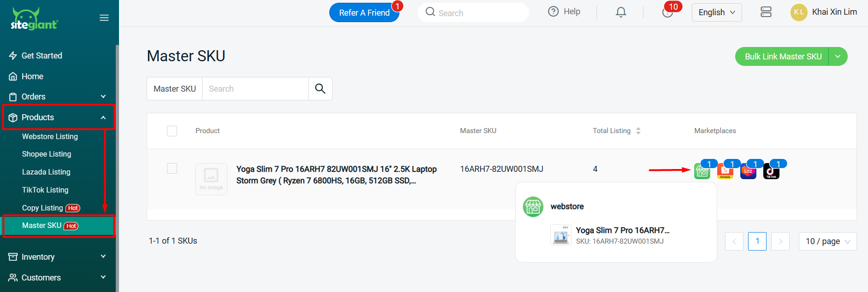The width and height of the screenshot is (868, 292).
Task: Collapse sidebar with hamburger menu icon
Action: coord(104,18)
